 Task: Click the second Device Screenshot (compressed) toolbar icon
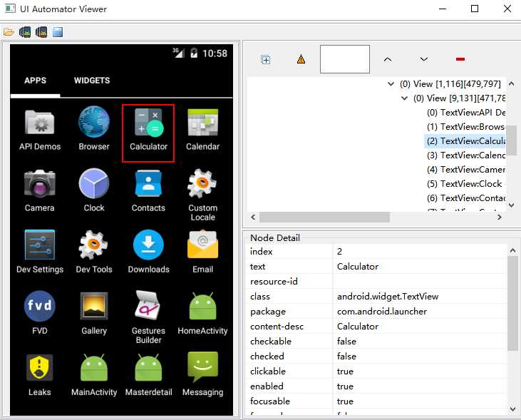click(41, 32)
